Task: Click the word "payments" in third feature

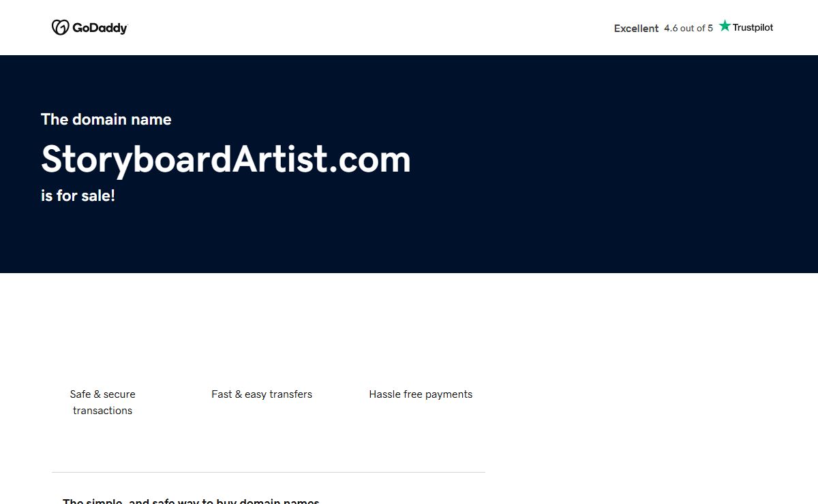Action: pos(449,394)
